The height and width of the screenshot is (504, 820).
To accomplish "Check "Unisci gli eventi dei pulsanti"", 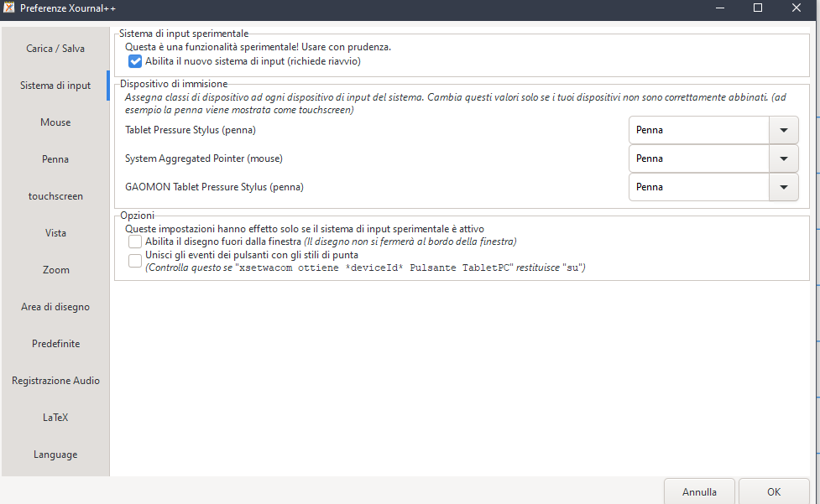I will (x=134, y=260).
